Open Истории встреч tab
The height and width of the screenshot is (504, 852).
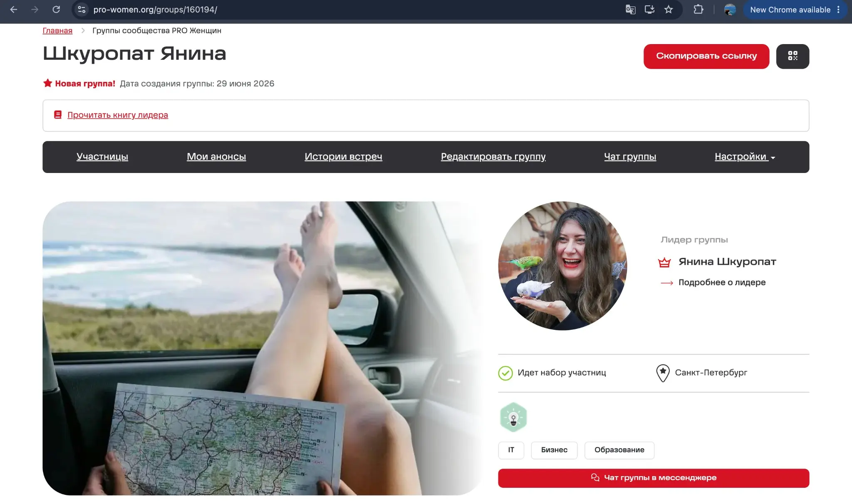[x=343, y=157]
